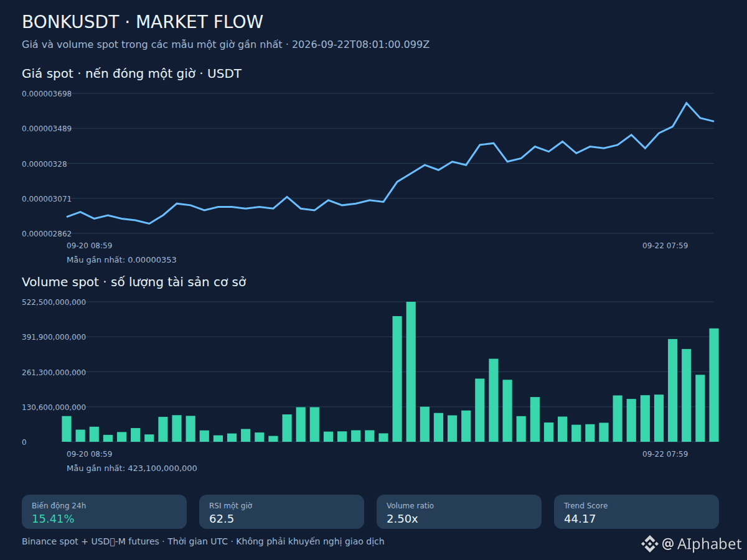The image size is (747, 560).
Task: Click the Volume ratio 2.50x card
Action: (x=459, y=512)
